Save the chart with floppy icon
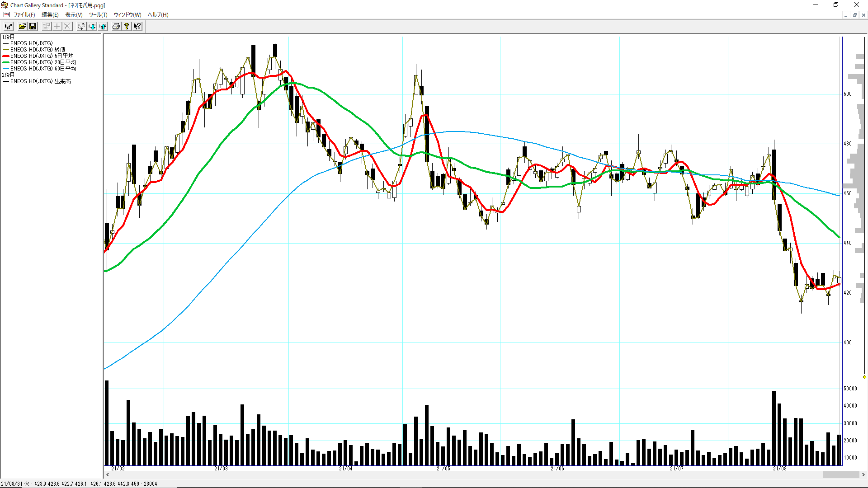868x488 pixels. coord(33,26)
